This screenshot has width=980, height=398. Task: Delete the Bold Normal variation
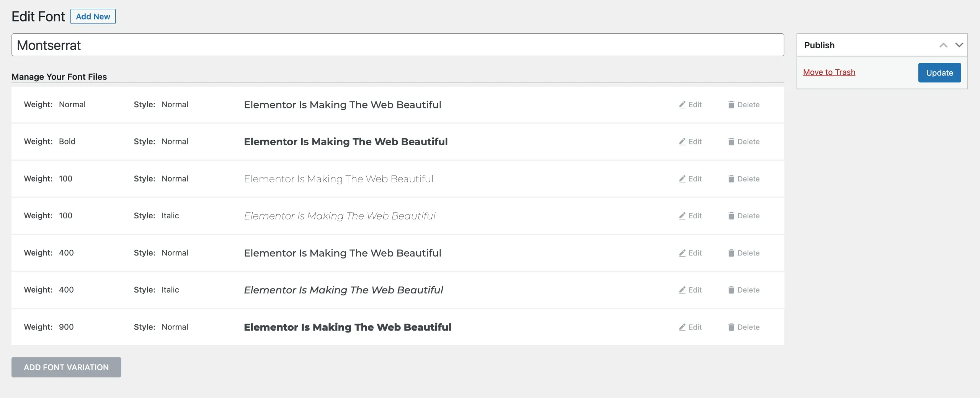743,141
